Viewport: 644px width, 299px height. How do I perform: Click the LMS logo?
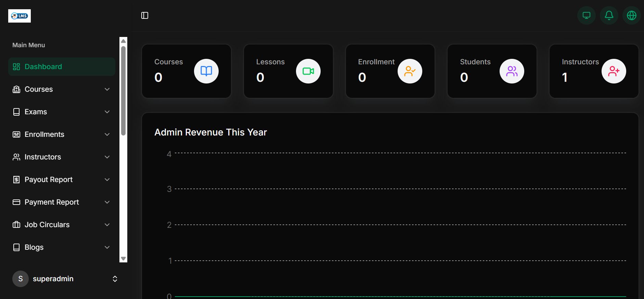coord(20,16)
